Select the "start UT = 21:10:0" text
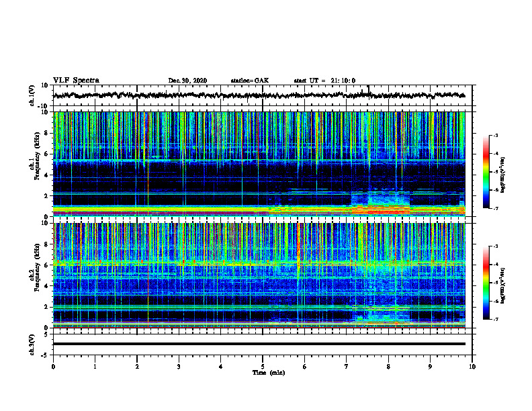532x411 pixels. click(324, 81)
